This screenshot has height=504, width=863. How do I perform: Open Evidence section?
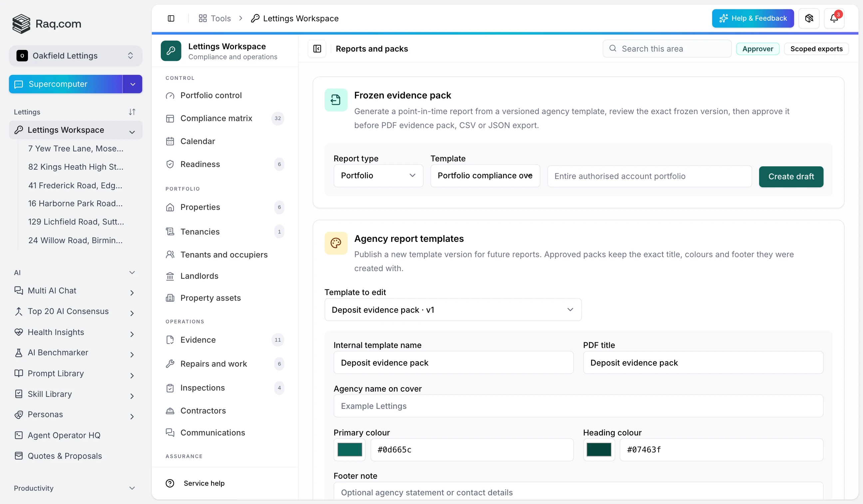[225, 340]
